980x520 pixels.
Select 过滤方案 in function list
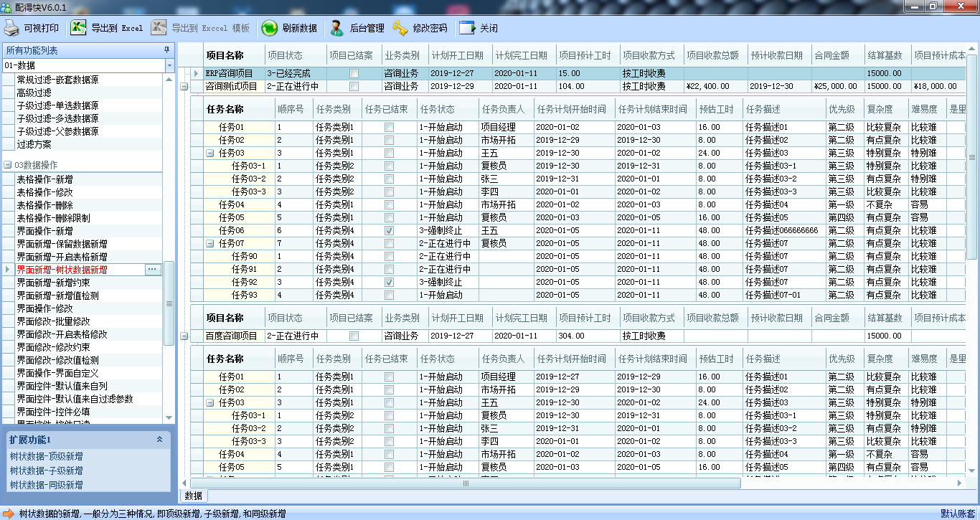tap(34, 144)
